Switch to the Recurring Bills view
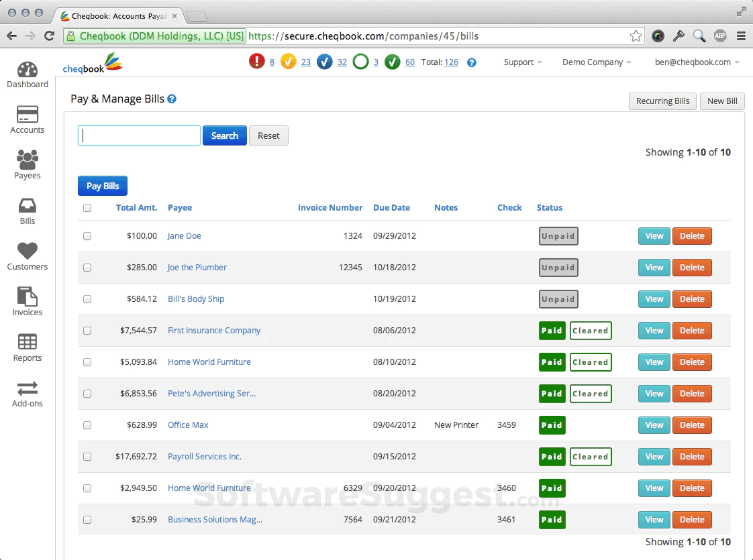Viewport: 753px width, 560px height. [662, 101]
